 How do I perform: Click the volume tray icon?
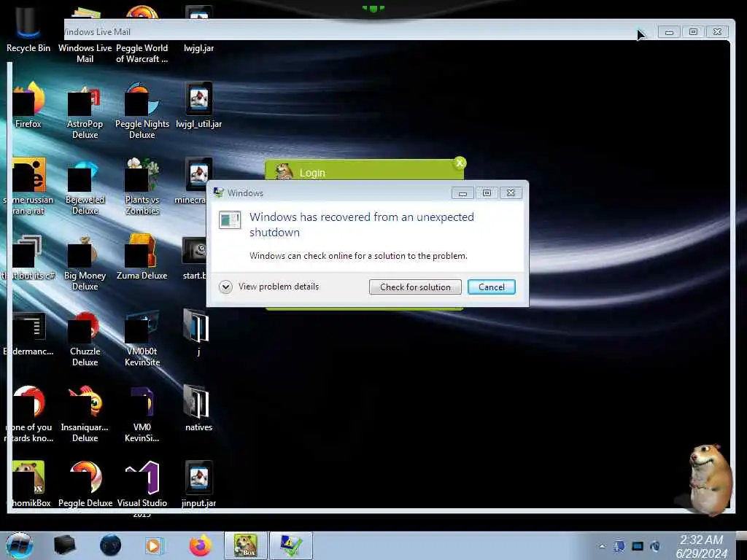[x=656, y=547]
